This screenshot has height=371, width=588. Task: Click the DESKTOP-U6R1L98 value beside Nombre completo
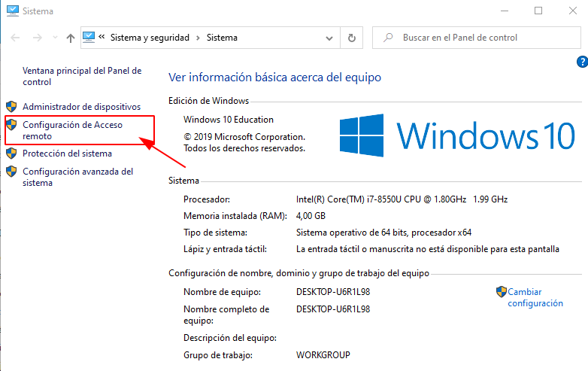(333, 309)
